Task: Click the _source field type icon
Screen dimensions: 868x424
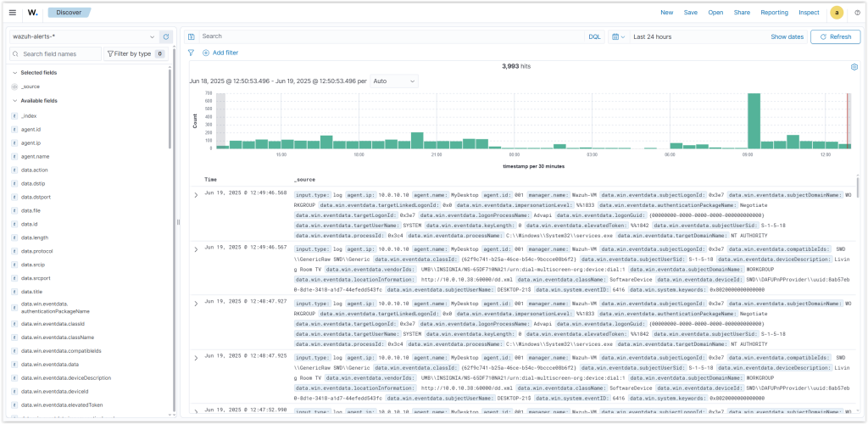Action: point(14,86)
